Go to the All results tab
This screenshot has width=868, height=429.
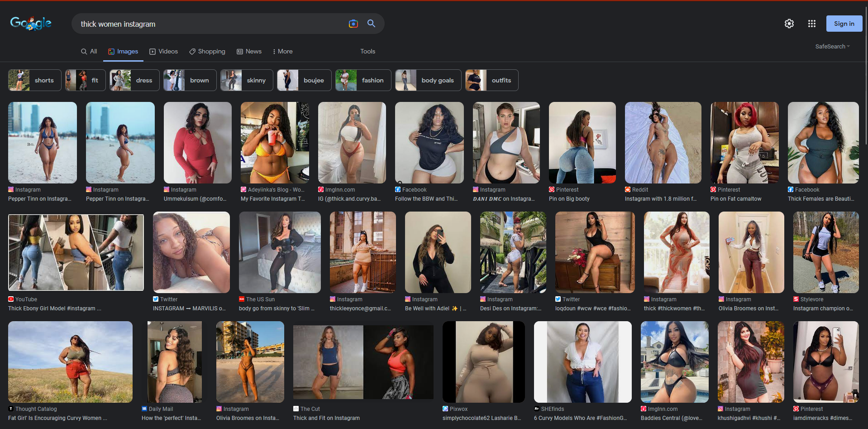pyautogui.click(x=89, y=51)
